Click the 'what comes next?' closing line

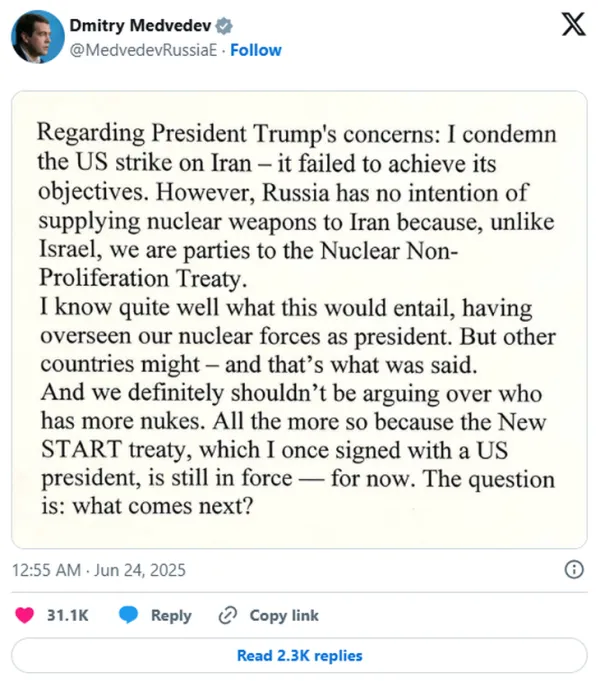pyautogui.click(x=162, y=506)
